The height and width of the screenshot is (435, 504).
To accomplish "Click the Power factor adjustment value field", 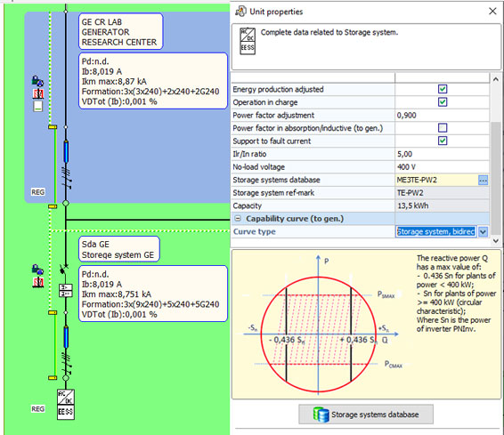I will 442,116.
